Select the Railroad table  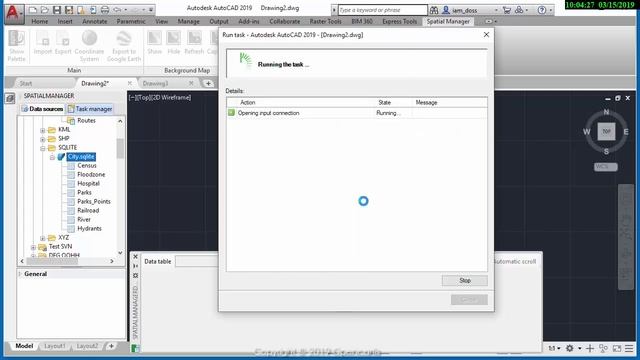88,210
